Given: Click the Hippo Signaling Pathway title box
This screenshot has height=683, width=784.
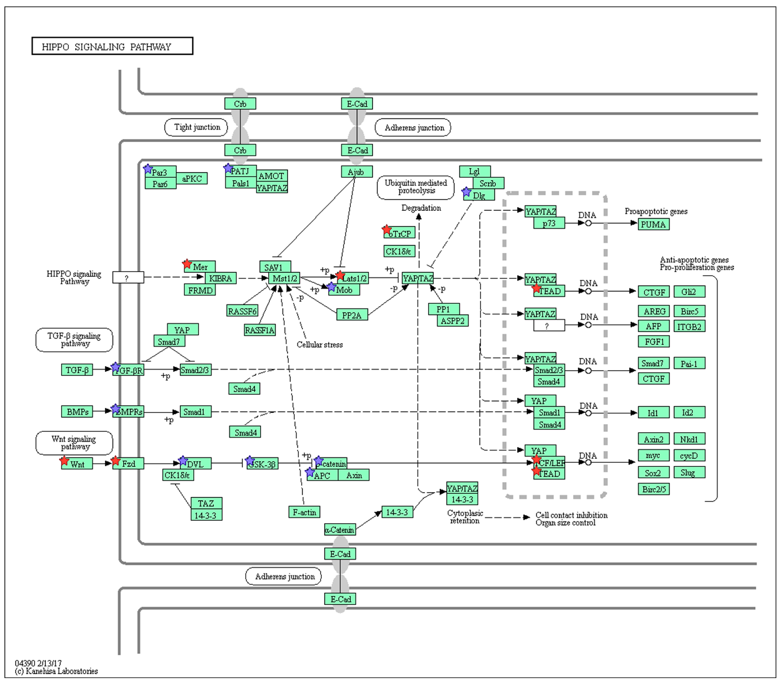Looking at the screenshot, I should (x=112, y=47).
